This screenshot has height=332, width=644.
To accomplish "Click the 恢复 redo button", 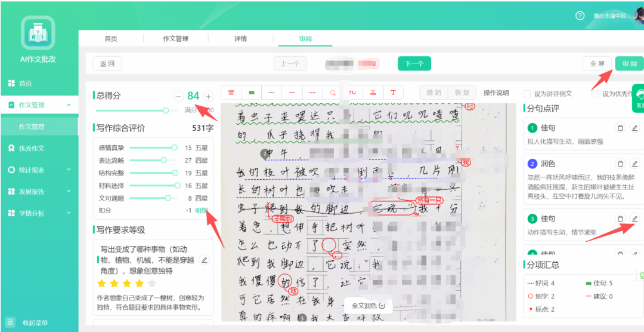I will (462, 93).
